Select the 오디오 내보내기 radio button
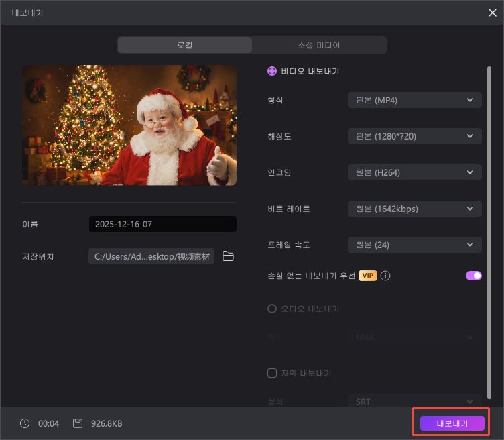The image size is (504, 440). point(272,309)
